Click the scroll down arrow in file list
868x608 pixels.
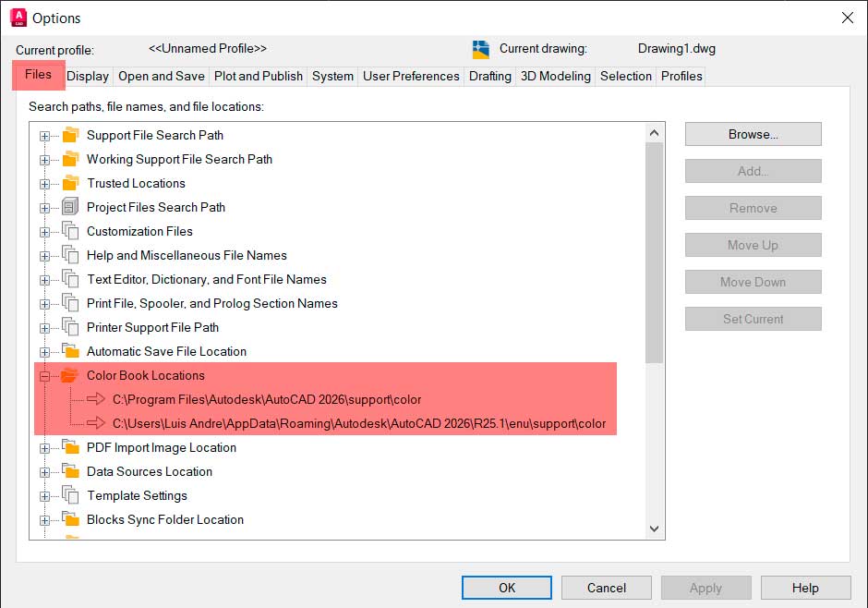654,529
